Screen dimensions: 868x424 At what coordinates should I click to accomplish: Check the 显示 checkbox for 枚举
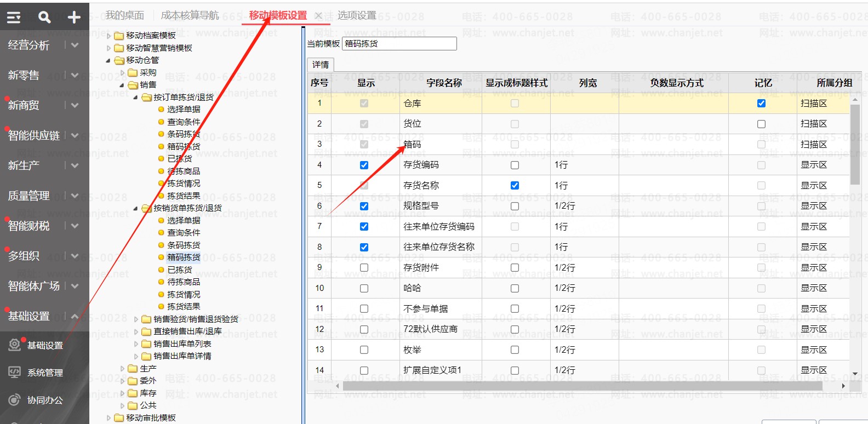(x=364, y=349)
